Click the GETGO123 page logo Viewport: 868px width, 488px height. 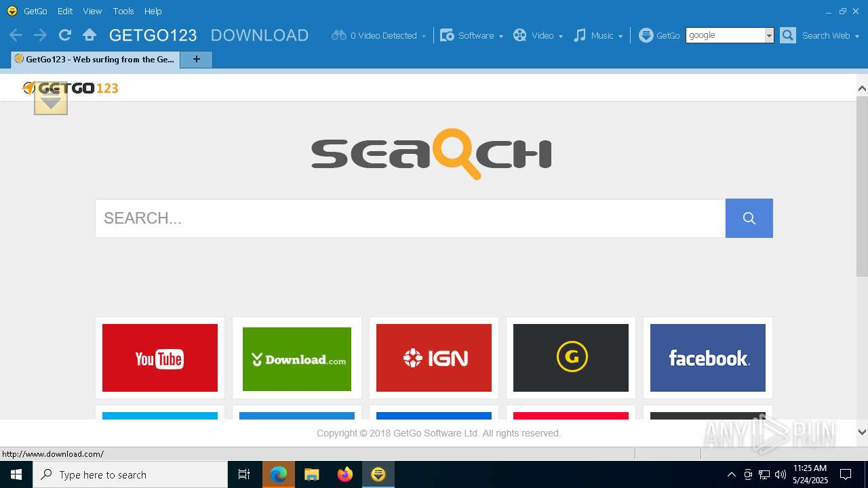tap(71, 88)
